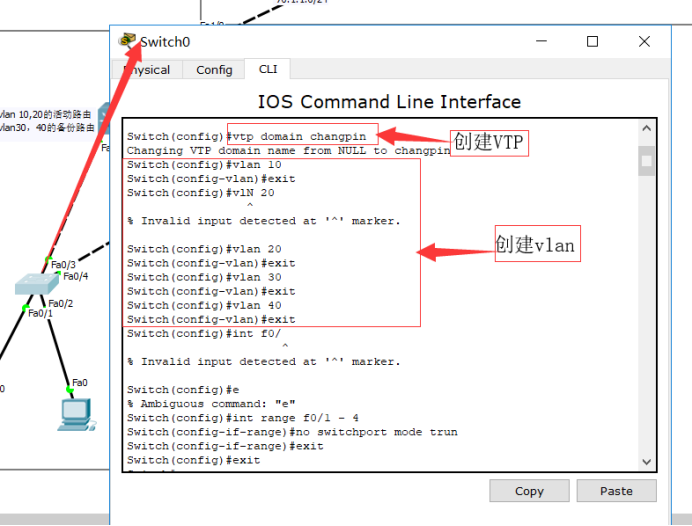Click '% Ambiguous command: "e"' text

[x=211, y=404]
